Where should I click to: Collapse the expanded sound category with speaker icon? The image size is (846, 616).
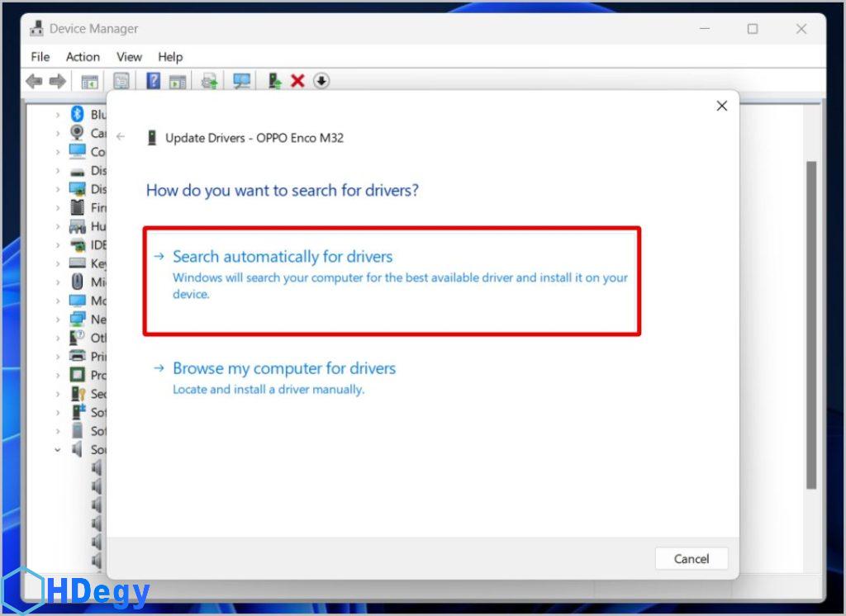[x=58, y=450]
